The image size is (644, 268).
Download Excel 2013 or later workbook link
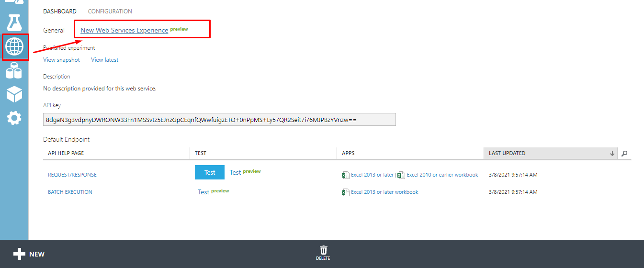pos(384,192)
